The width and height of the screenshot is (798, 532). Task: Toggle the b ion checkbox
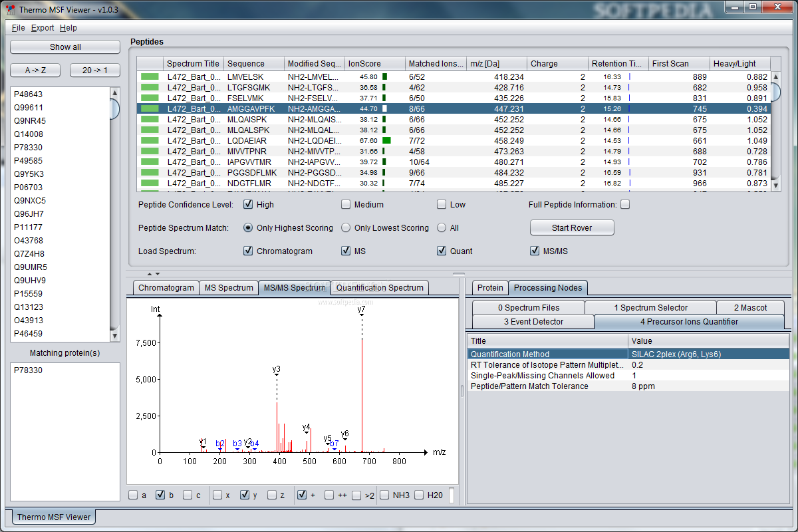click(x=160, y=495)
